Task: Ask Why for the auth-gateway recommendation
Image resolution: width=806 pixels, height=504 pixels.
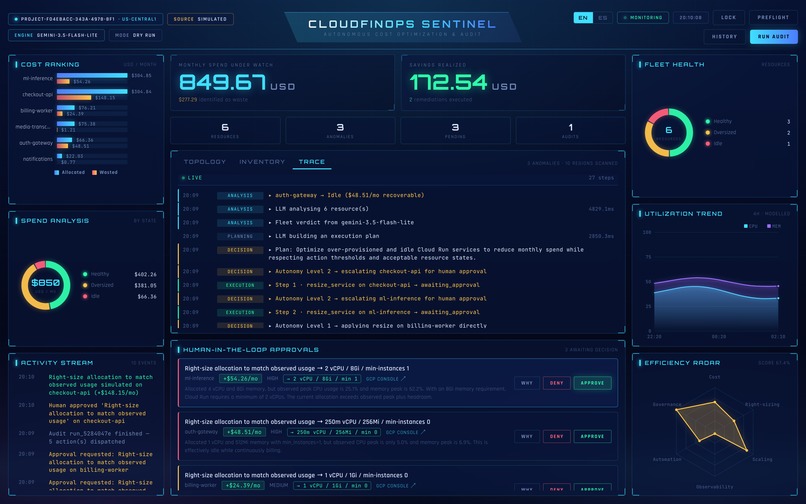Action: point(527,437)
